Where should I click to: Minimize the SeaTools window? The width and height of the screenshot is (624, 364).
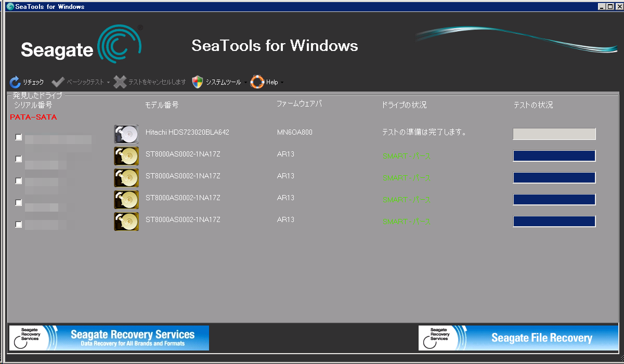[602, 6]
